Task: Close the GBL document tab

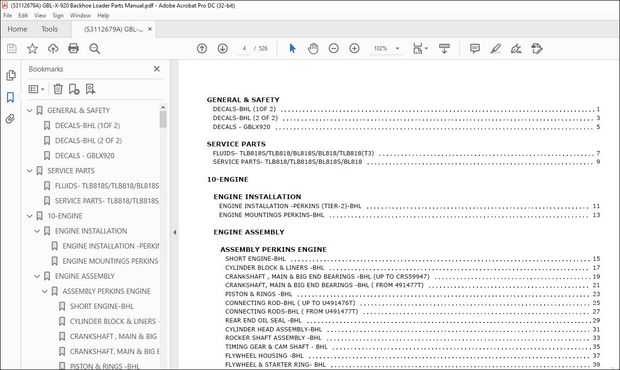Action: pos(150,29)
